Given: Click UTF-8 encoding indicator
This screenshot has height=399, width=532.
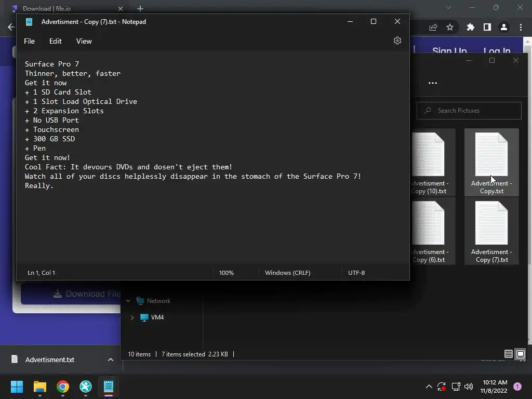Looking at the screenshot, I should 356,273.
